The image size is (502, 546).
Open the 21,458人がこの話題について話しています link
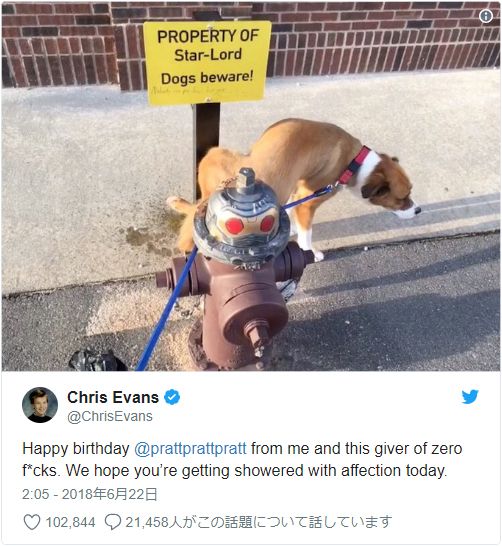click(x=258, y=522)
